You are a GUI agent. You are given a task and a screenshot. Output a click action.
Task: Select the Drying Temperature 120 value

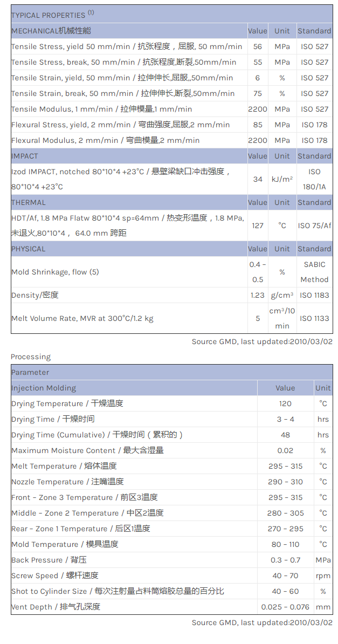pyautogui.click(x=285, y=404)
